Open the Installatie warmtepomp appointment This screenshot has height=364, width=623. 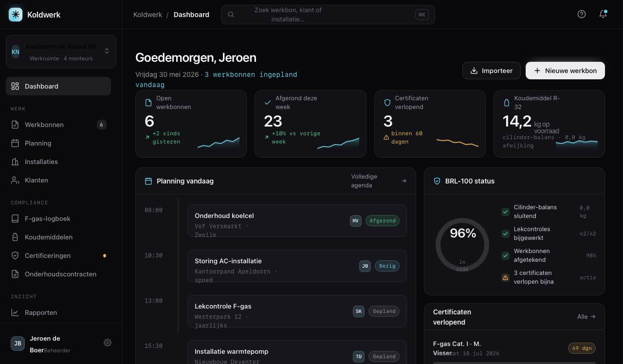(x=297, y=352)
